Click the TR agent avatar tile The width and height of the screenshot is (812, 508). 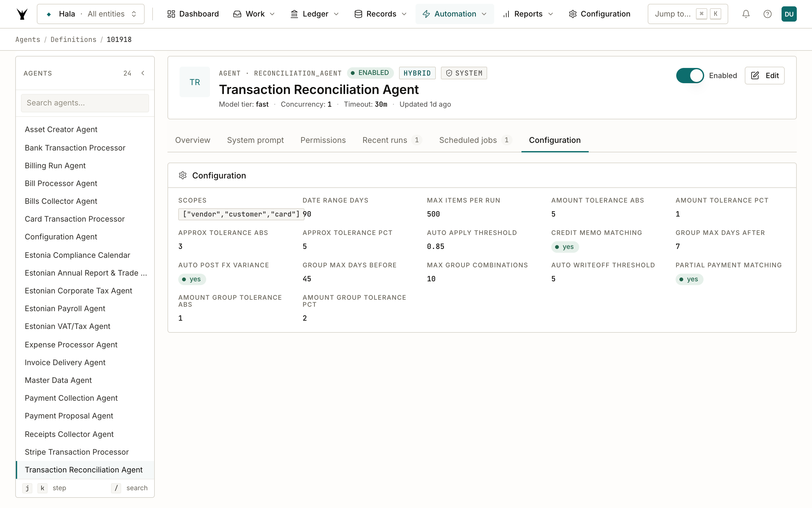[x=195, y=82]
